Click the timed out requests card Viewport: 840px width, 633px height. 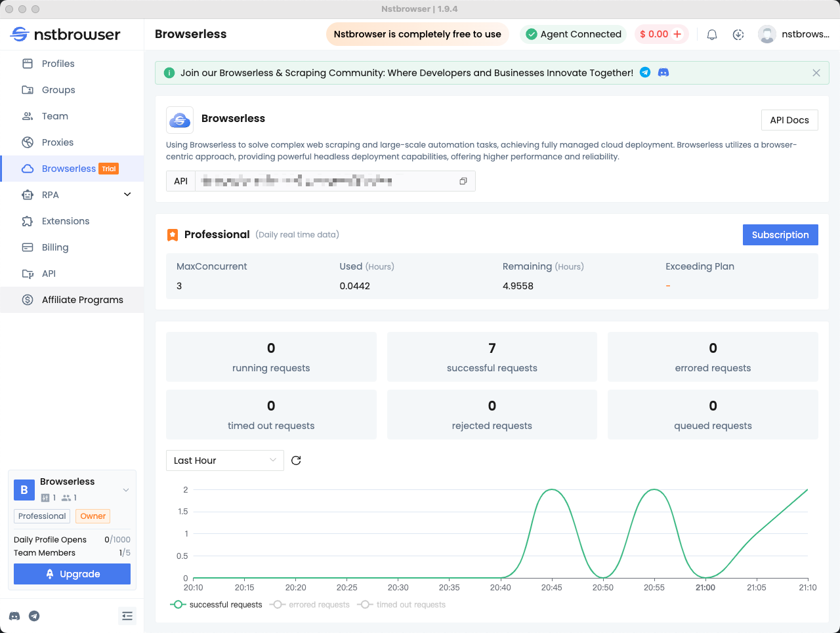[271, 415]
